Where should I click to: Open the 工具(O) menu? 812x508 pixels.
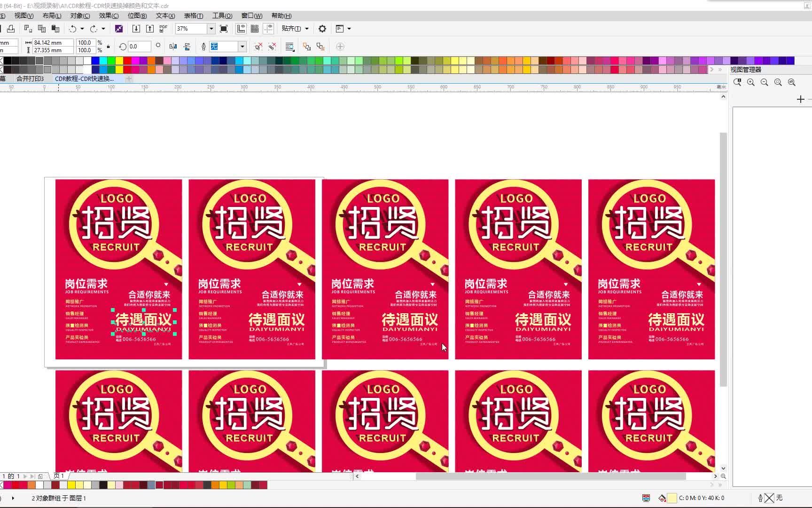(x=222, y=16)
